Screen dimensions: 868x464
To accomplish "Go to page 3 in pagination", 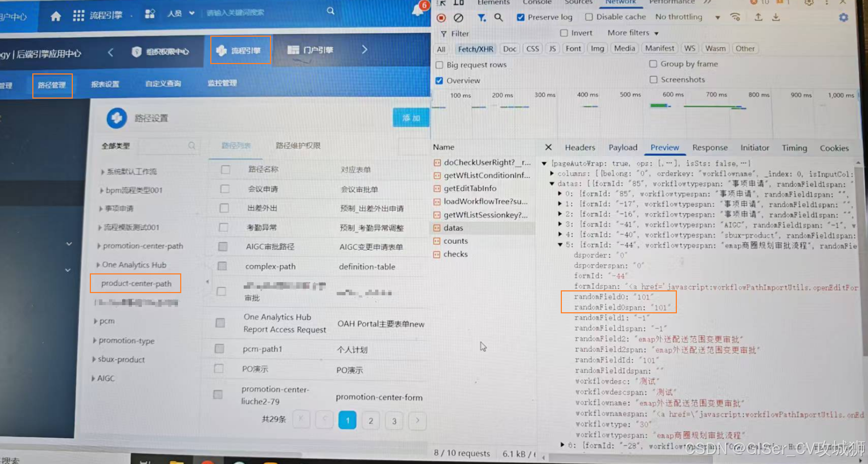I will 394,421.
